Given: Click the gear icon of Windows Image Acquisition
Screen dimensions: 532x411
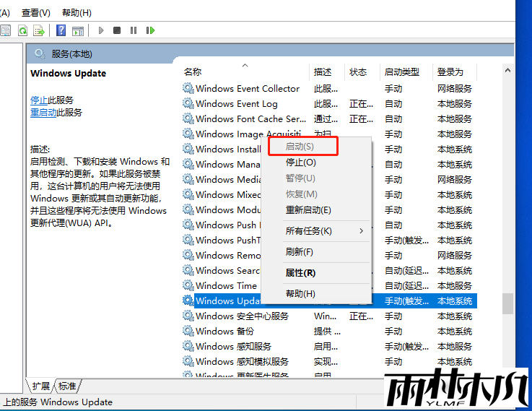Looking at the screenshot, I should click(x=188, y=134).
